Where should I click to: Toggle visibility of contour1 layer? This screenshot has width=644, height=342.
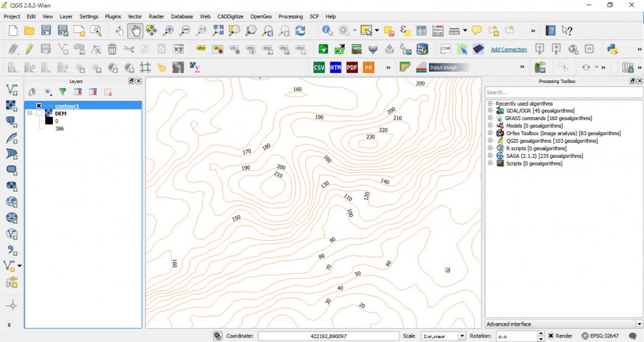tap(39, 106)
